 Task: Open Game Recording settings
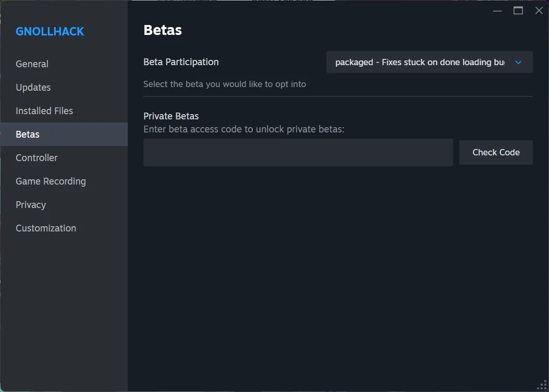[51, 181]
